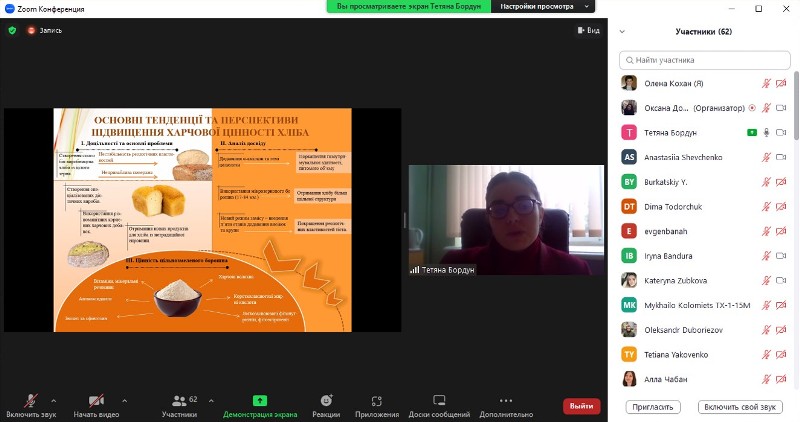Open the Настройки просмотра dropdown
Image resolution: width=800 pixels, height=422 pixels.
543,7
